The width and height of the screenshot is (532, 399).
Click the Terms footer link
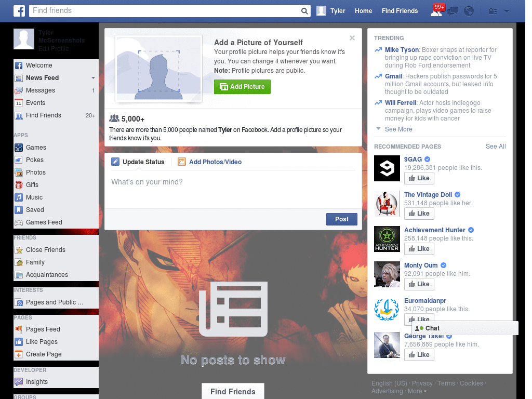click(x=446, y=383)
